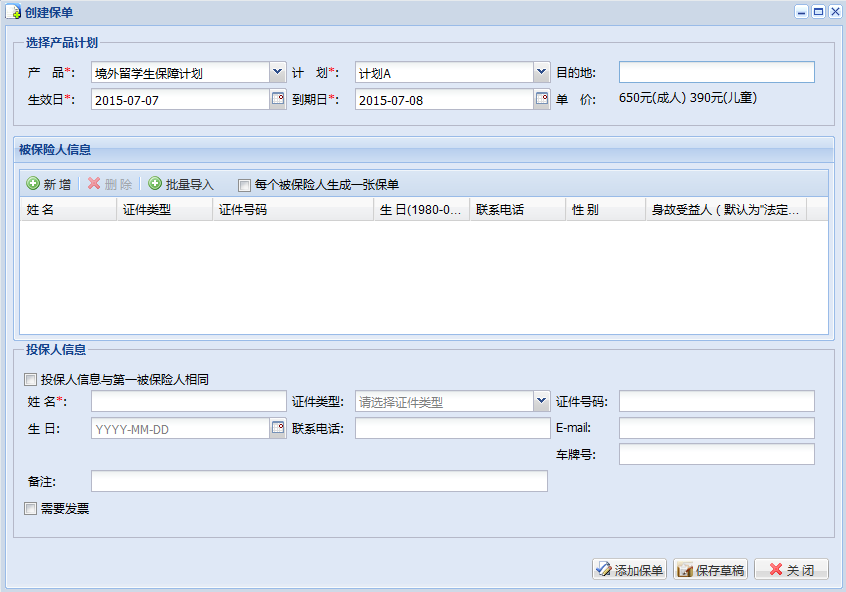Click the 批量导入 batch import button
The height and width of the screenshot is (592, 846).
[x=181, y=185]
